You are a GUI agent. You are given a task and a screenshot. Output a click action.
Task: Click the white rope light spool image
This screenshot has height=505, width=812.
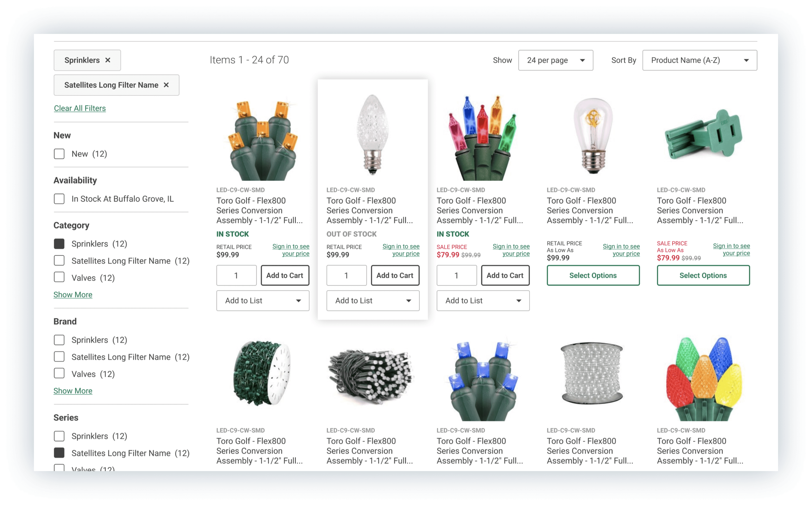(x=592, y=373)
